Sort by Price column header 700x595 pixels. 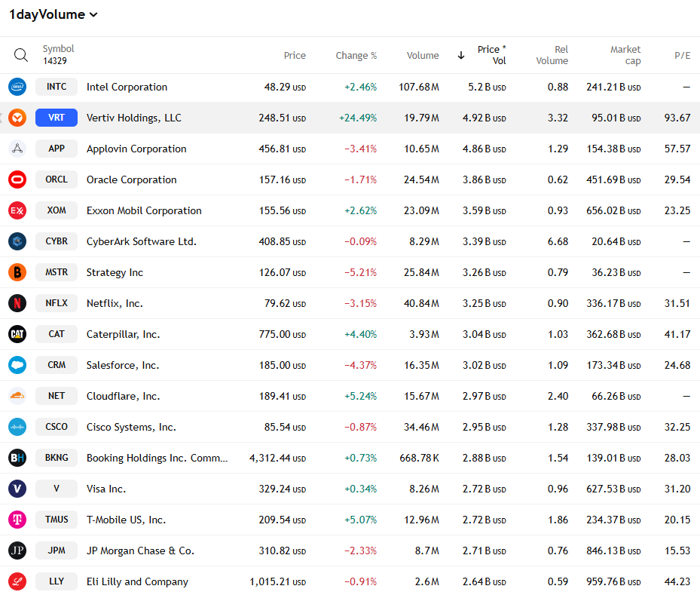(x=295, y=55)
